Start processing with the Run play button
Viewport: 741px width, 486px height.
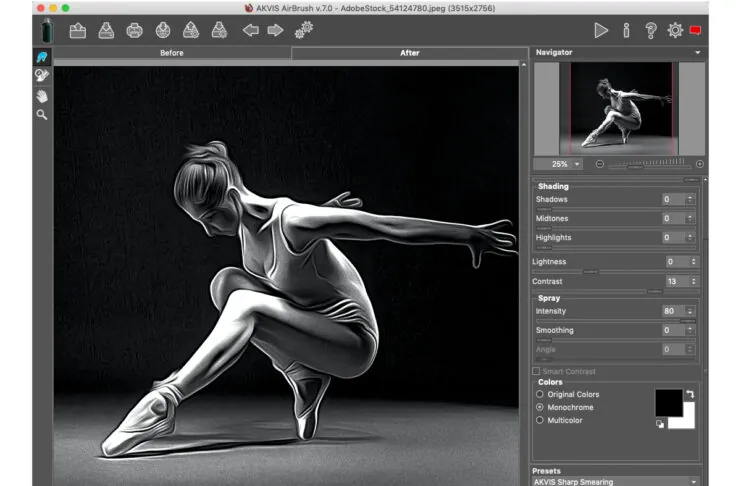[601, 31]
